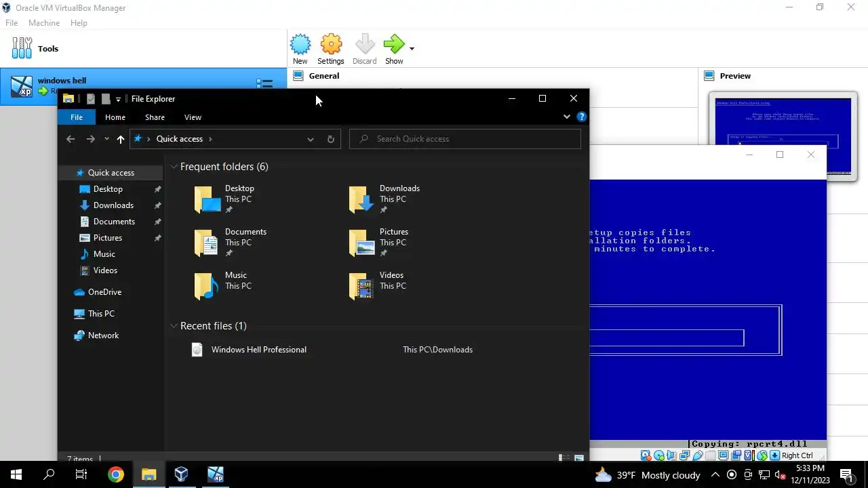Click the Search Quick access box
Screen dimensions: 868x488
pyautogui.click(x=465, y=139)
